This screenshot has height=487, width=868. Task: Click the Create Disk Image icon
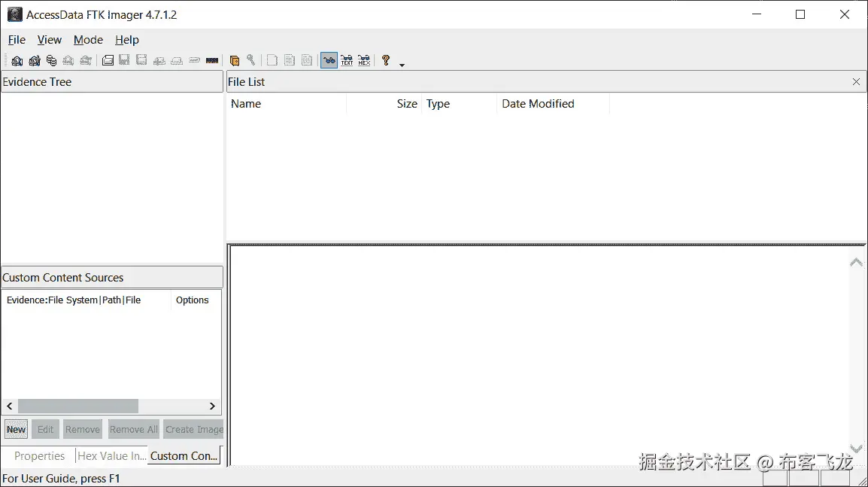108,60
